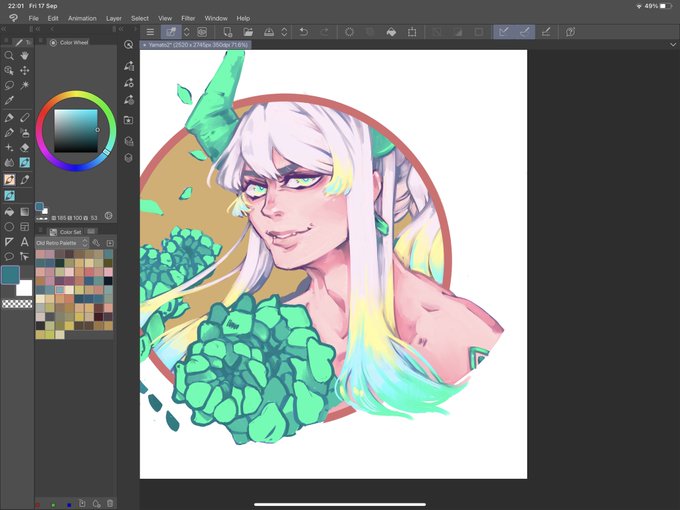The width and height of the screenshot is (680, 510).
Task: Collapse the side dock with double arrows
Action: click(121, 29)
